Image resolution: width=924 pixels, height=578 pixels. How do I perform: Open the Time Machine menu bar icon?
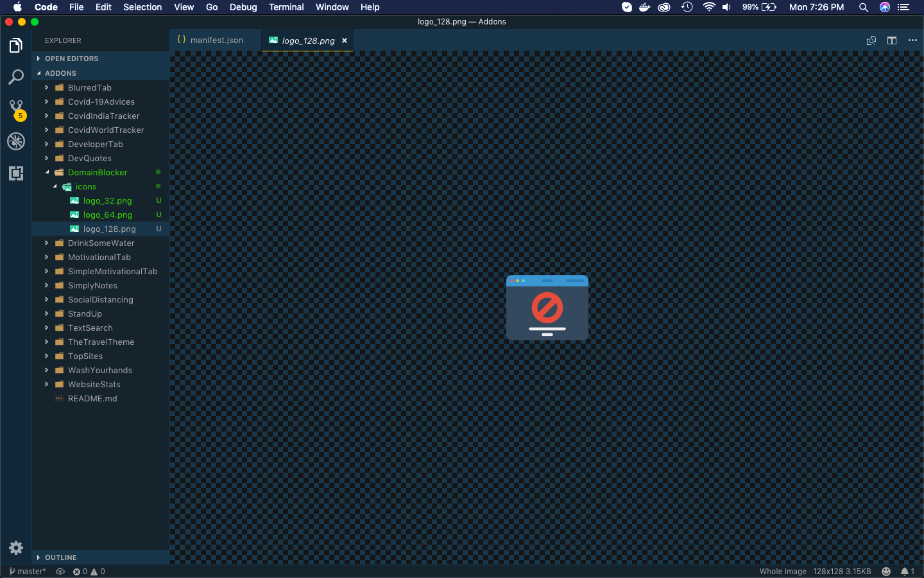coord(687,7)
